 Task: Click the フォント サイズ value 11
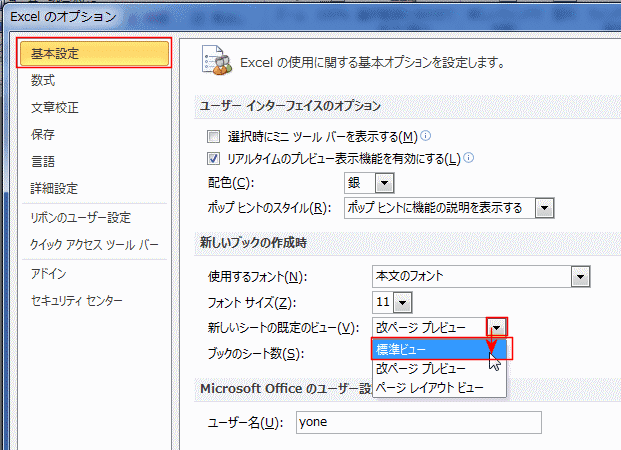pos(383,302)
